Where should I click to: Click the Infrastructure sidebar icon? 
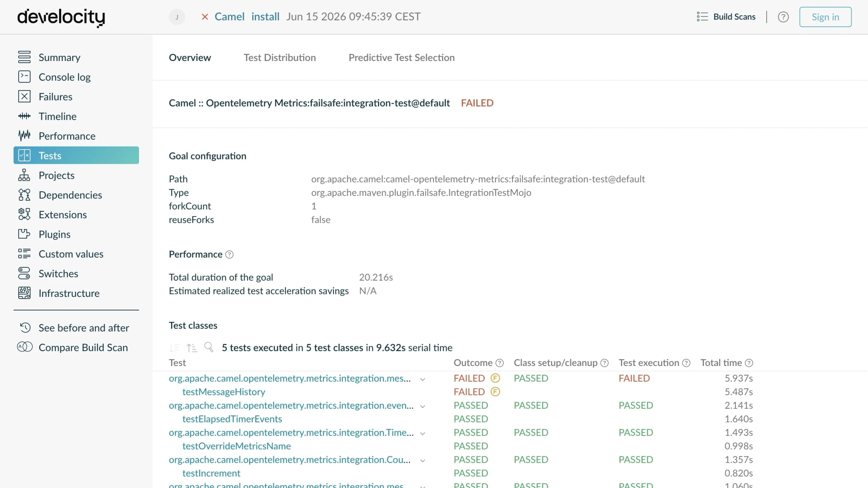(x=24, y=293)
